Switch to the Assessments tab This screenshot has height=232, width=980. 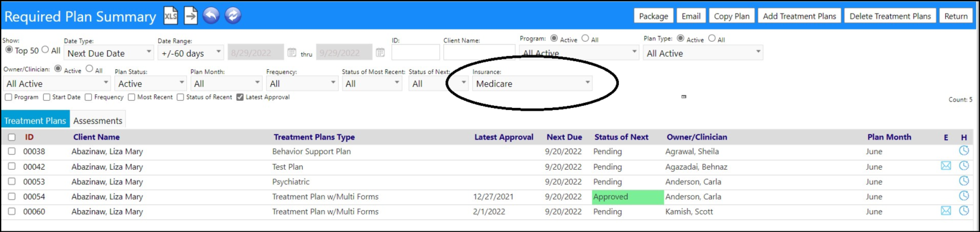97,120
